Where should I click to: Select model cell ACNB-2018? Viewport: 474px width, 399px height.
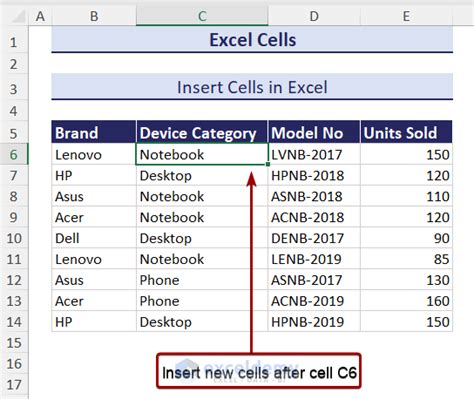(x=314, y=217)
